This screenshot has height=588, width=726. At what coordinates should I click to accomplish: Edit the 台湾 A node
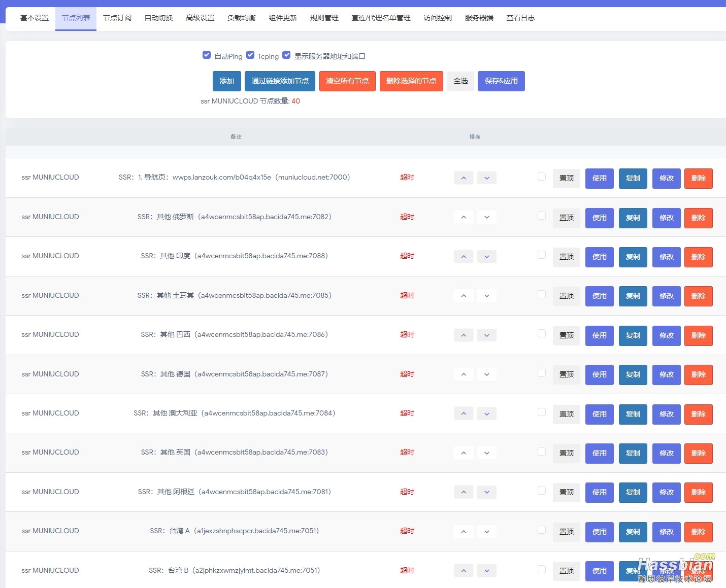[667, 532]
